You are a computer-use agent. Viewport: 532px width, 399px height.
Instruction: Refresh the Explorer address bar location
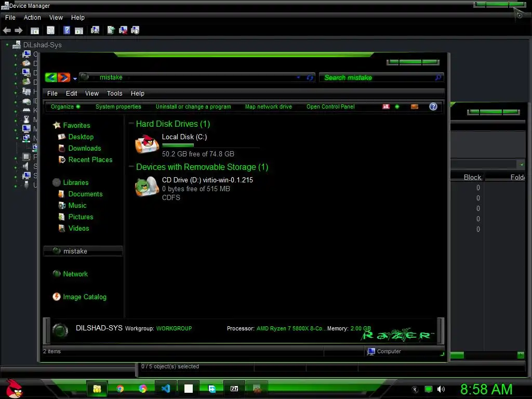[x=310, y=78]
